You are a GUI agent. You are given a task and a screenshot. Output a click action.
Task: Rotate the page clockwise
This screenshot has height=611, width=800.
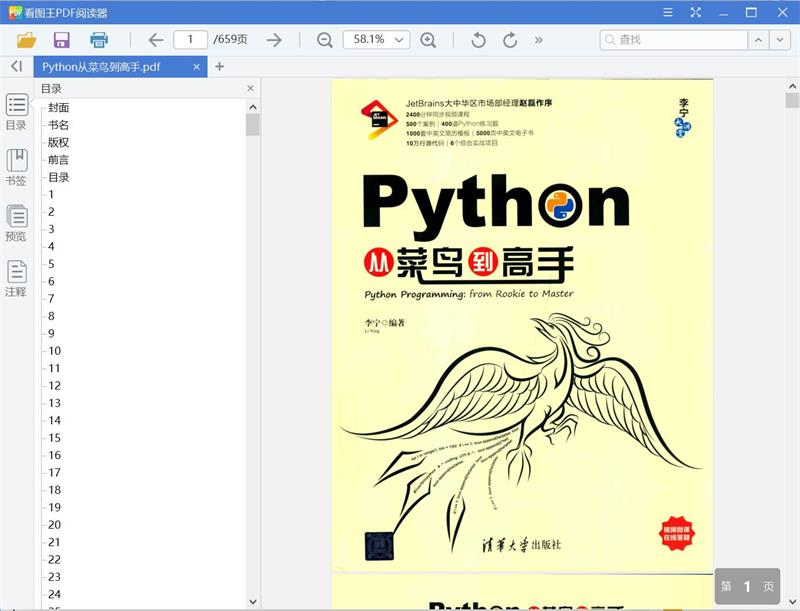tap(508, 38)
